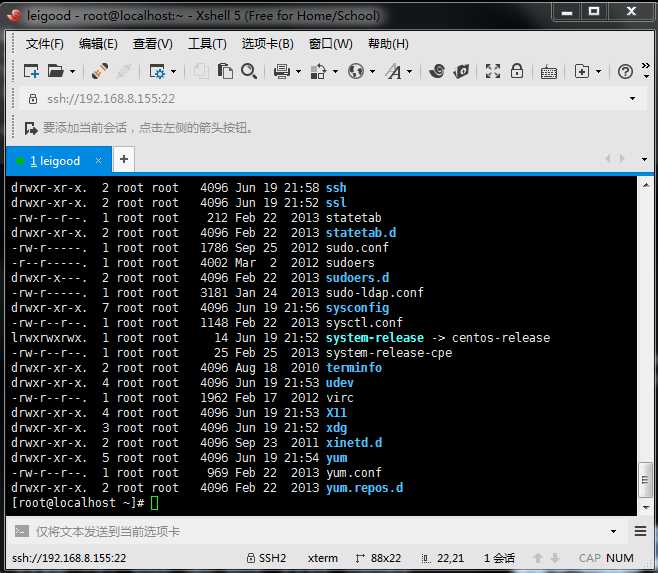Expand the globe icon dropdown arrow

372,72
